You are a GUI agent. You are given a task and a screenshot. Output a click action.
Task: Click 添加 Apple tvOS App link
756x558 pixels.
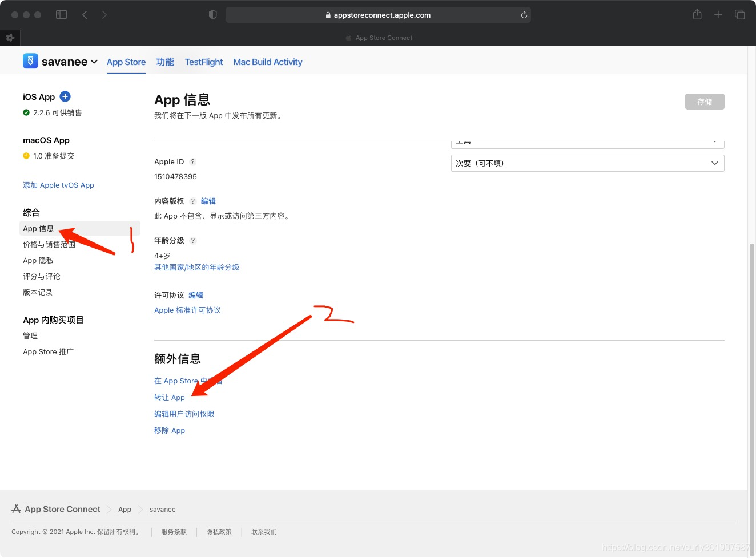click(x=58, y=185)
